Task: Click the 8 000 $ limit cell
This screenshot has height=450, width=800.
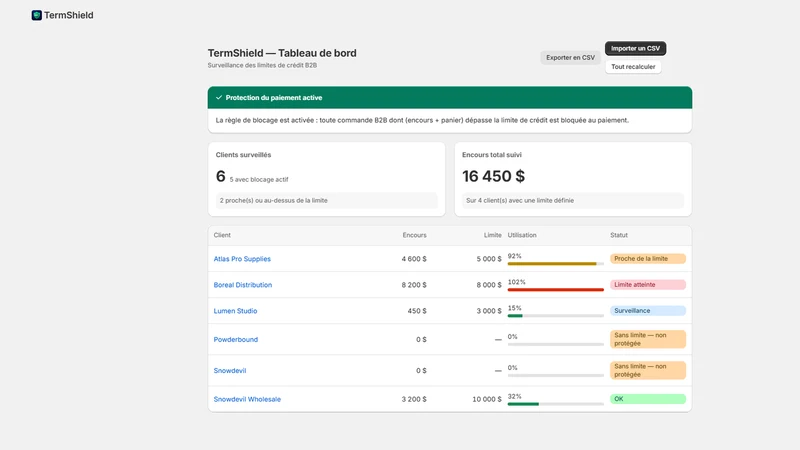Action: [x=489, y=285]
